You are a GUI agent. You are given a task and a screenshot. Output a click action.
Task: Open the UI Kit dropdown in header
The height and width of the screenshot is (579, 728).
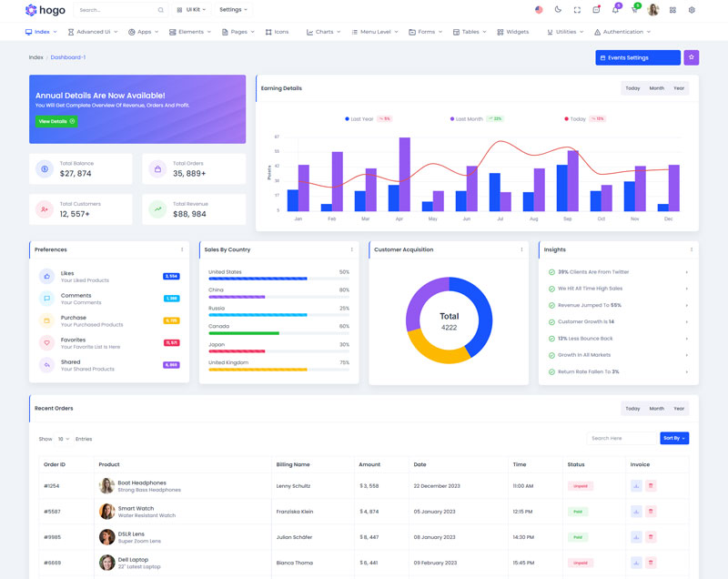[192, 10]
